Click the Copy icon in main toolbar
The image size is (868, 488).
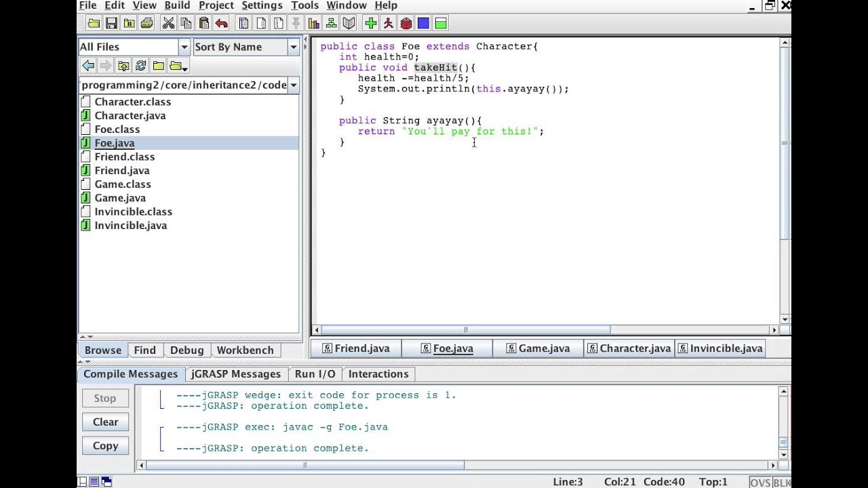click(x=186, y=24)
